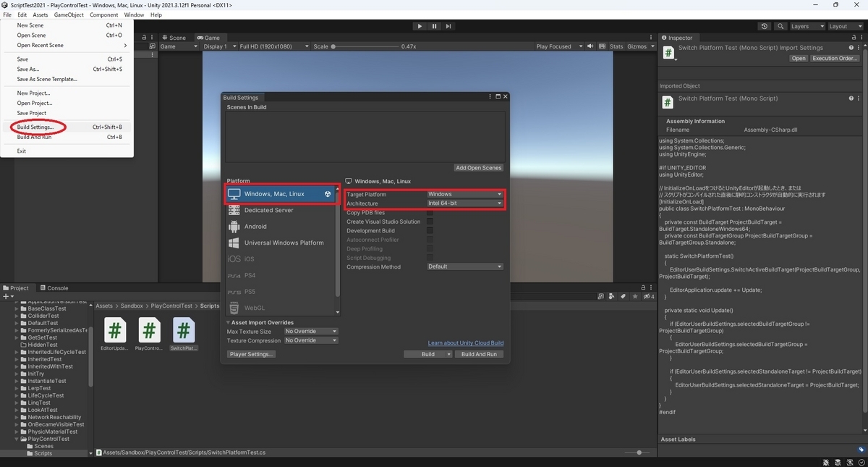Viewport: 868px width, 467px height.
Task: Enable Create Visual Studio Solution checkbox
Action: point(430,222)
